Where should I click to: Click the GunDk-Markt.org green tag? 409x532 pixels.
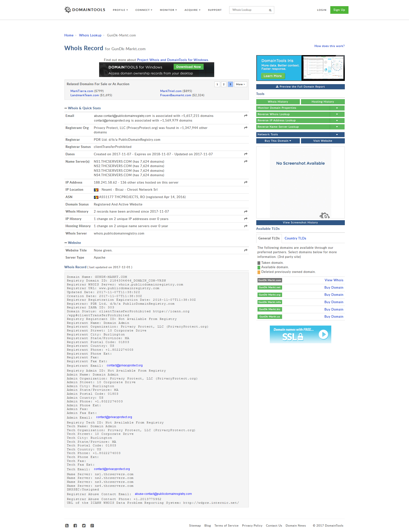270,295
